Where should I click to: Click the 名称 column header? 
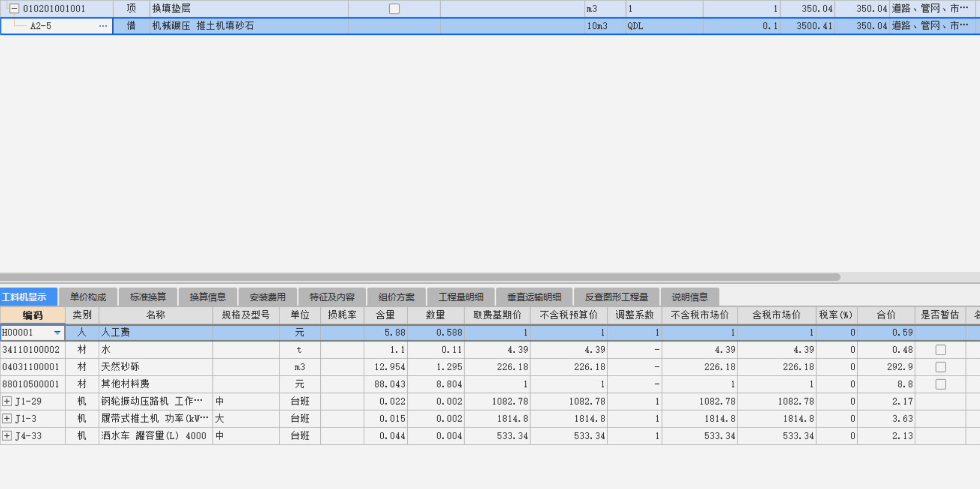[x=156, y=315]
